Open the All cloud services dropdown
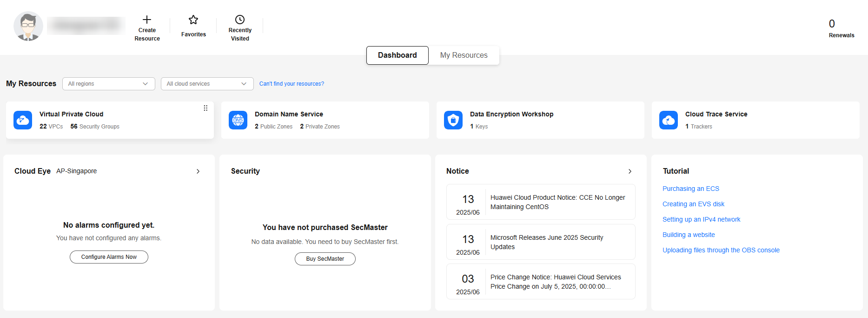The width and height of the screenshot is (868, 318). click(x=207, y=84)
